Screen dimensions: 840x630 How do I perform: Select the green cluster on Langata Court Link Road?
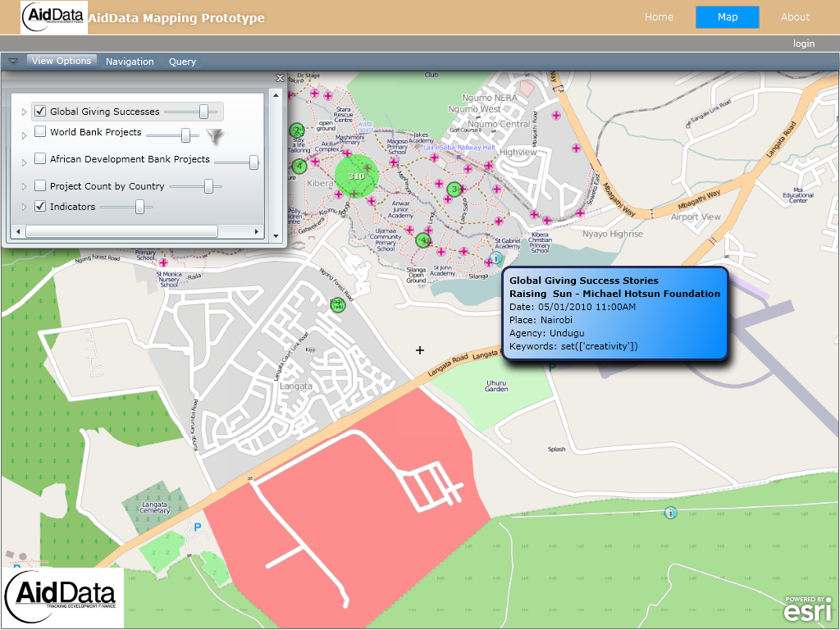coord(337,305)
